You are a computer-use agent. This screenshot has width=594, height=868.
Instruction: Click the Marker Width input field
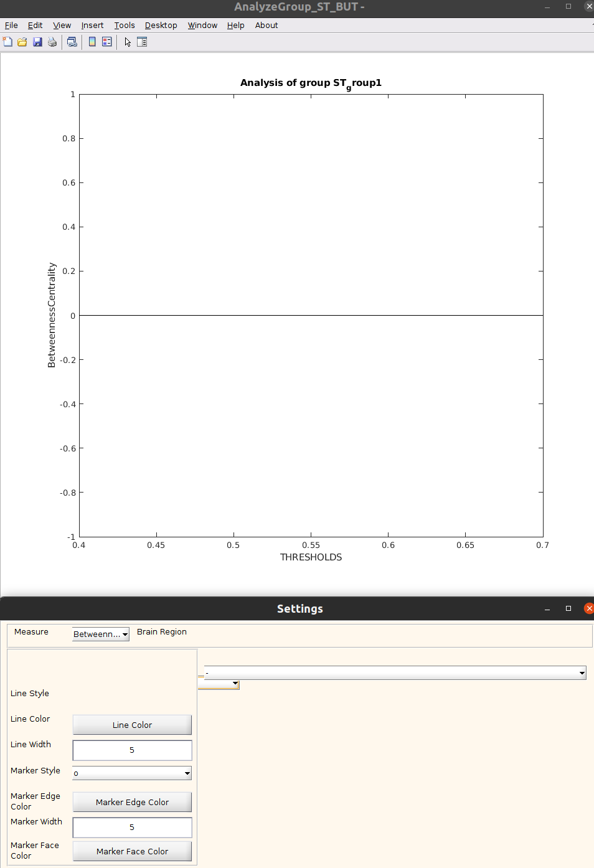click(x=132, y=828)
